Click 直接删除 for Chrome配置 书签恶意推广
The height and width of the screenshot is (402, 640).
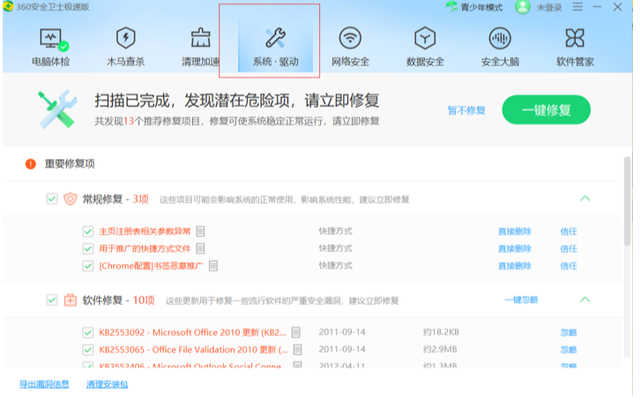(x=515, y=266)
